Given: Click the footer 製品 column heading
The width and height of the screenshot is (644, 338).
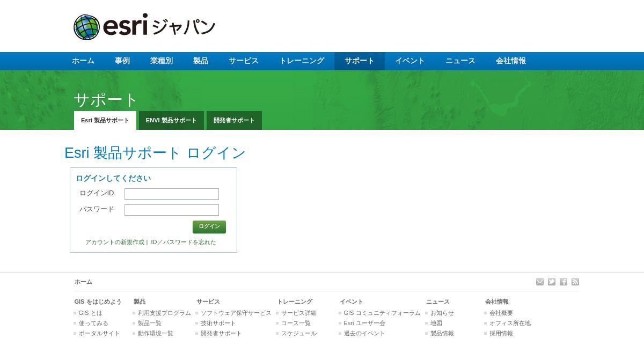Looking at the screenshot, I should tap(140, 302).
